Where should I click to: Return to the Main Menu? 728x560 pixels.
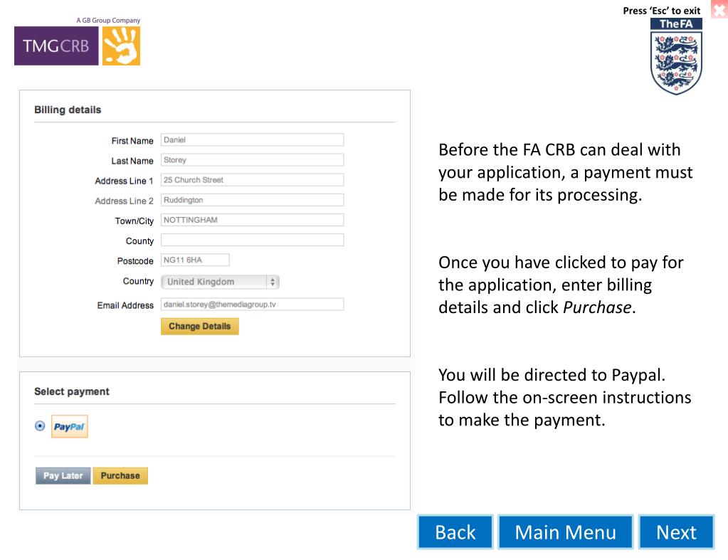(x=566, y=532)
